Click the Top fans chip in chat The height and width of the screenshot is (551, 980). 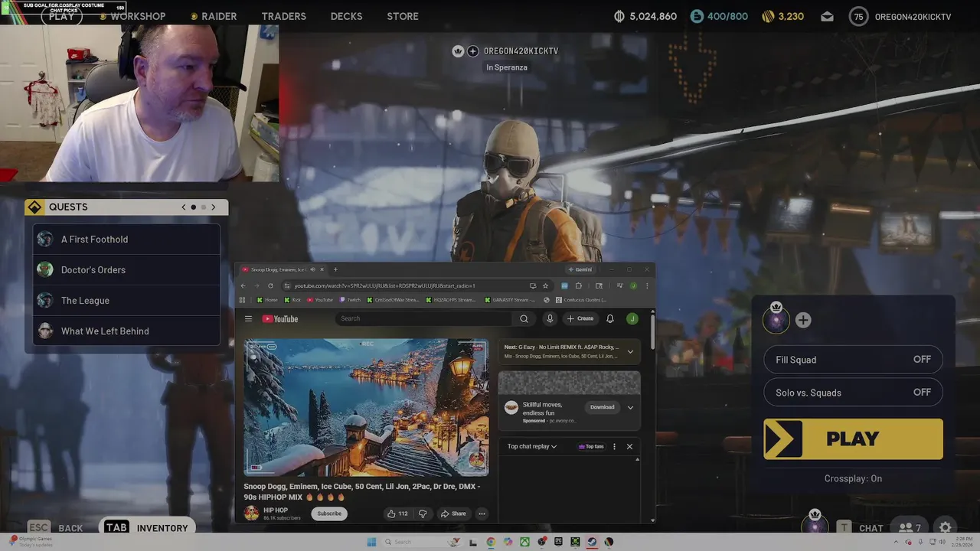pyautogui.click(x=591, y=446)
